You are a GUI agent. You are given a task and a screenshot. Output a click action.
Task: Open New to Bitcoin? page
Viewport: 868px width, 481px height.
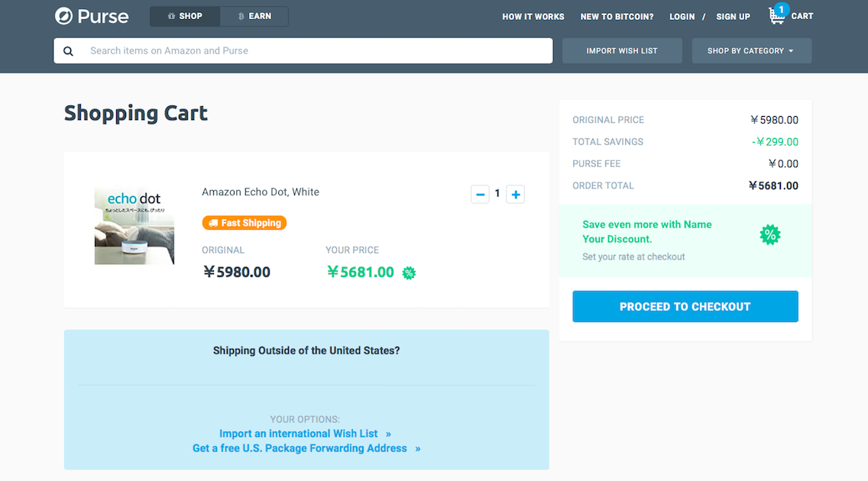[x=617, y=17]
